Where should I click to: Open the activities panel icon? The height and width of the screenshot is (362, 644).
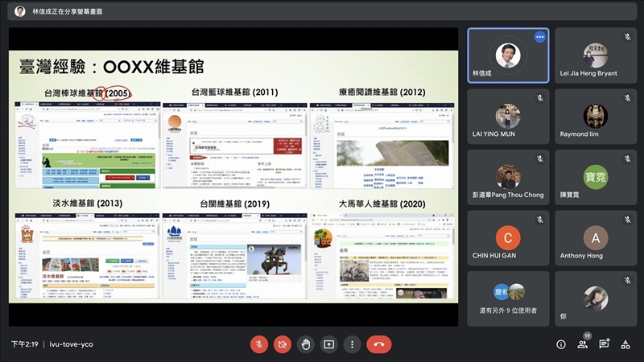625,344
